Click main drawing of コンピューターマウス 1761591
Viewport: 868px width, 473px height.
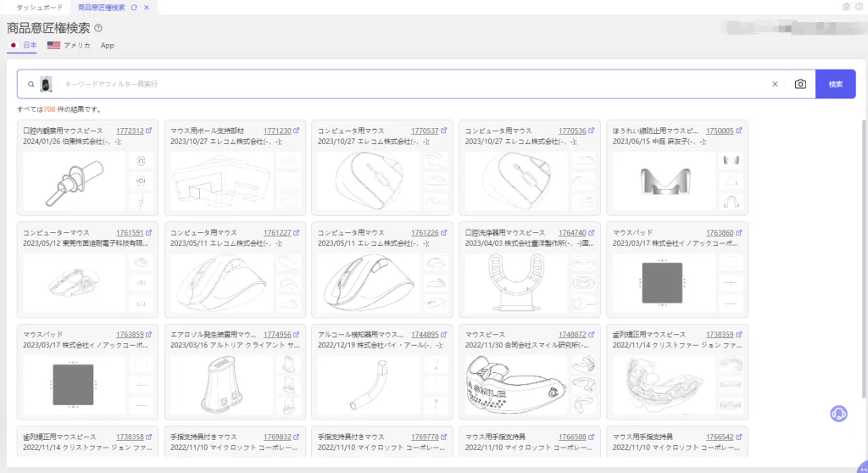click(x=75, y=283)
